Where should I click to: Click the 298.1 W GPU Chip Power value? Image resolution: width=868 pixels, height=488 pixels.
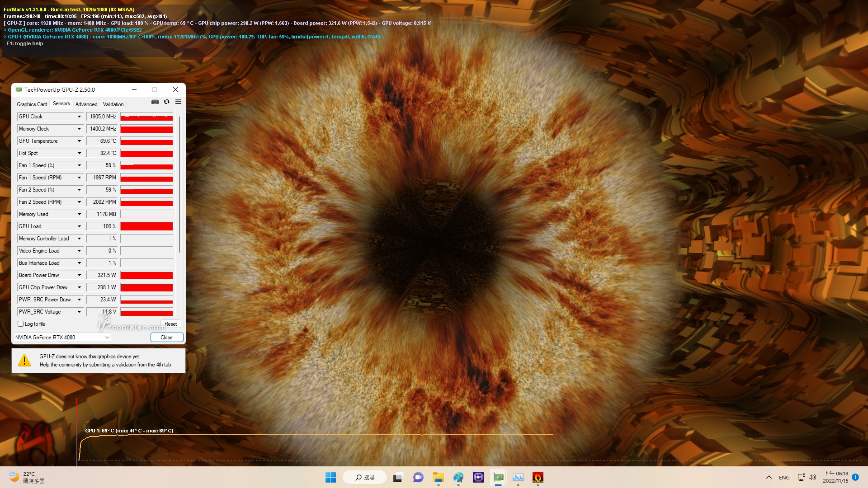pos(102,287)
